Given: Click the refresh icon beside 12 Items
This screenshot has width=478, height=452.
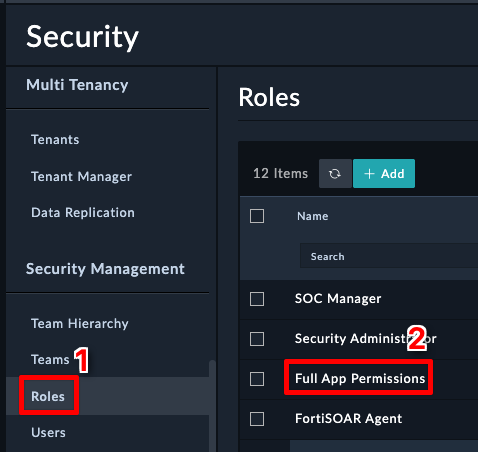Looking at the screenshot, I should (335, 174).
